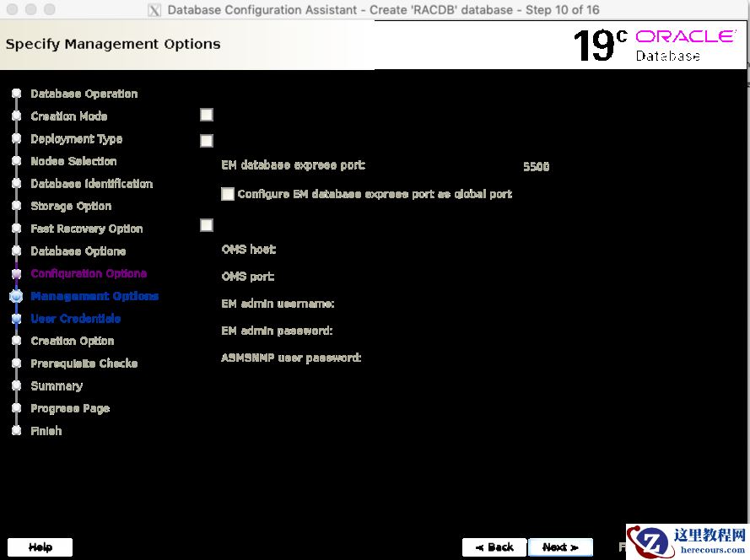This screenshot has height=560, width=750.
Task: Open Nodes Selection step
Action: [x=73, y=161]
